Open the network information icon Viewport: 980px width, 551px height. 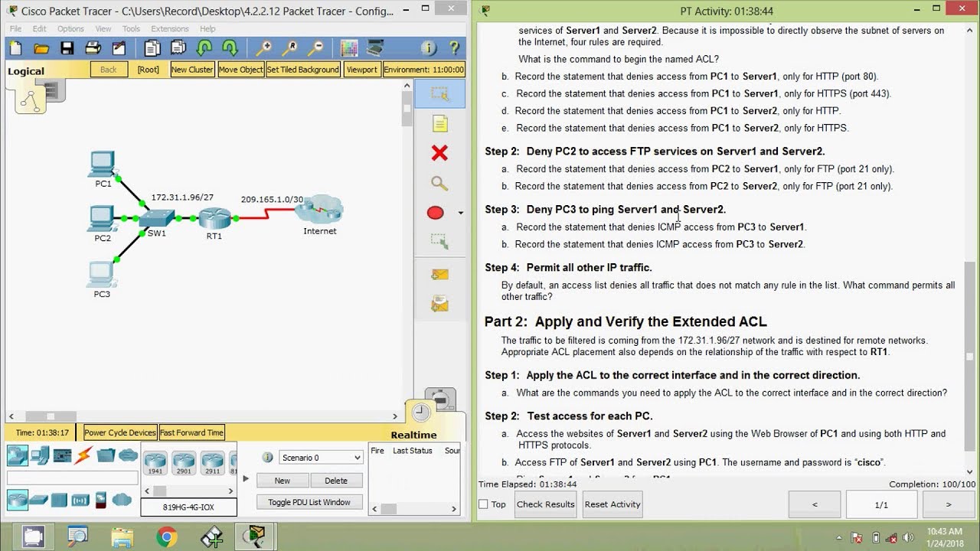(429, 48)
